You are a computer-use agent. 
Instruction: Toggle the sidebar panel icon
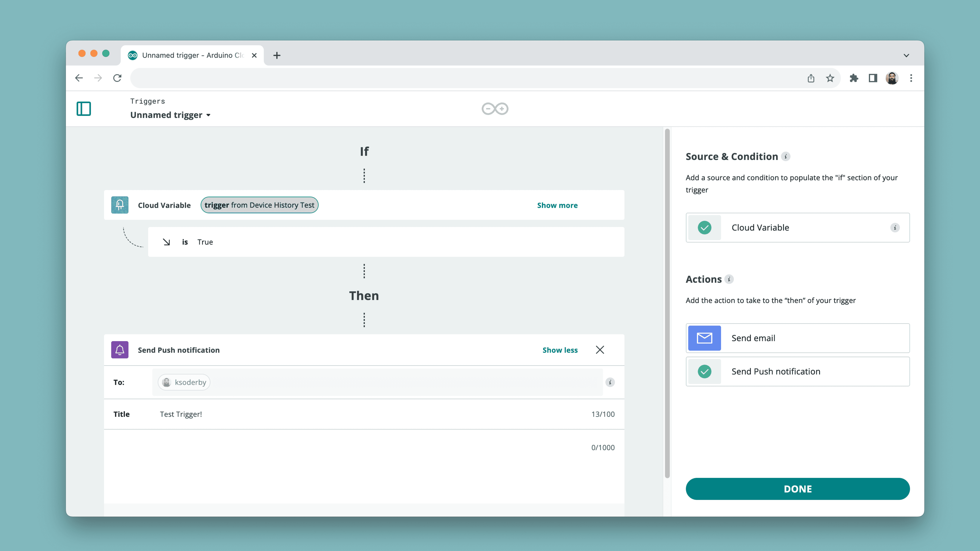point(83,109)
